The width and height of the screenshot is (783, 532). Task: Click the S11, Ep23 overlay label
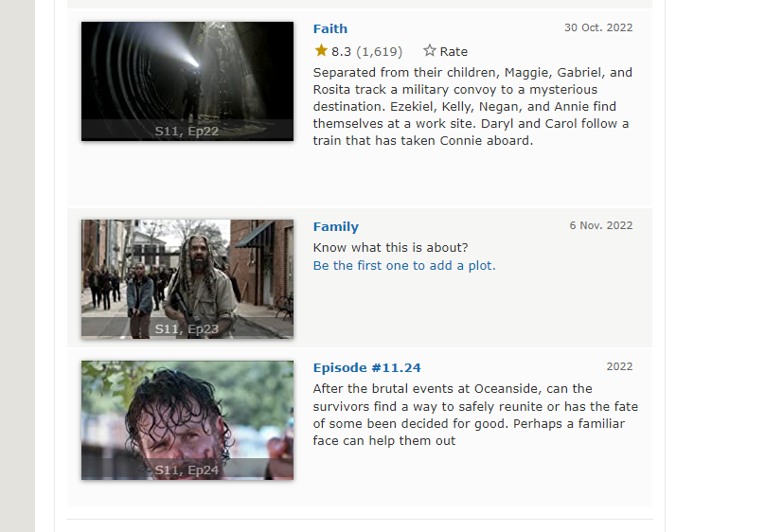click(x=187, y=328)
